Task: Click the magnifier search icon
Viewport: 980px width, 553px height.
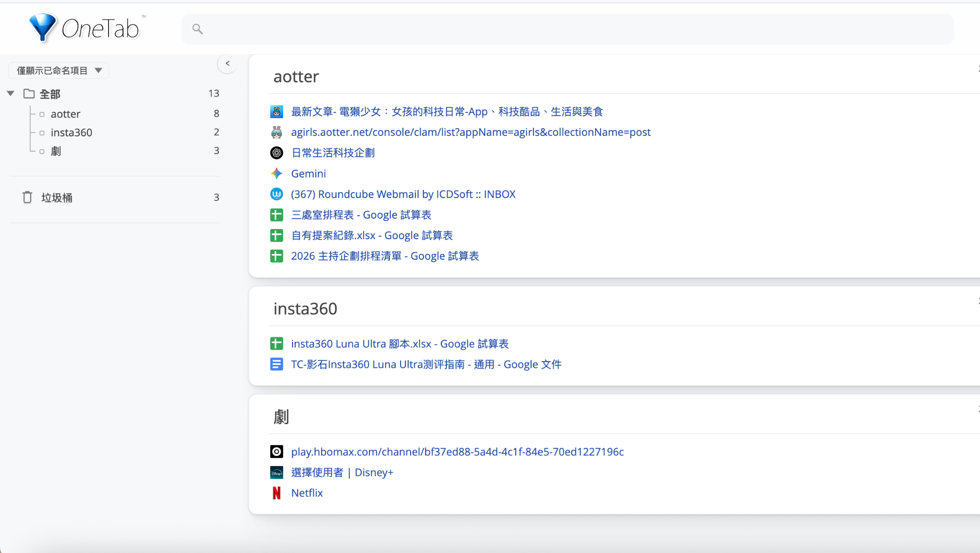Action: pyautogui.click(x=197, y=29)
